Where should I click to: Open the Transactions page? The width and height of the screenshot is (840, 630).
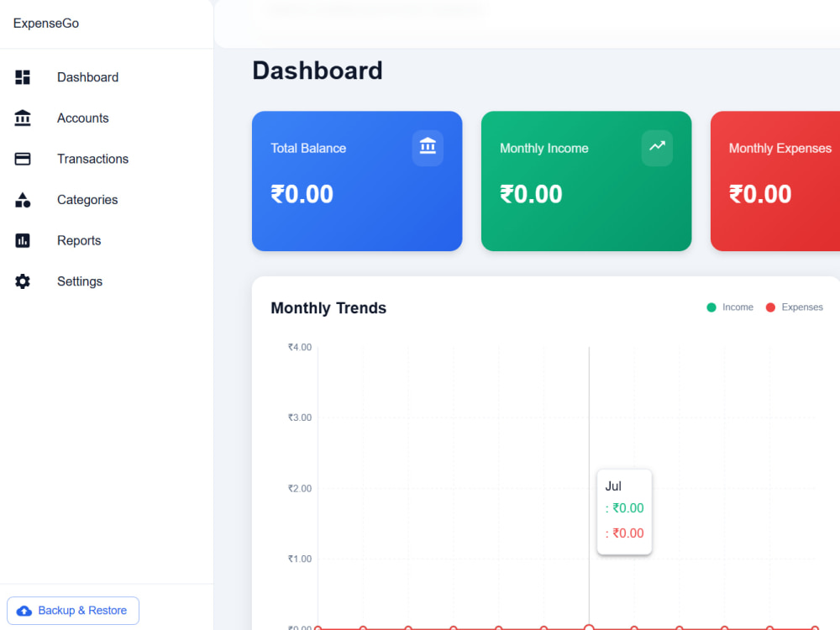107,159
